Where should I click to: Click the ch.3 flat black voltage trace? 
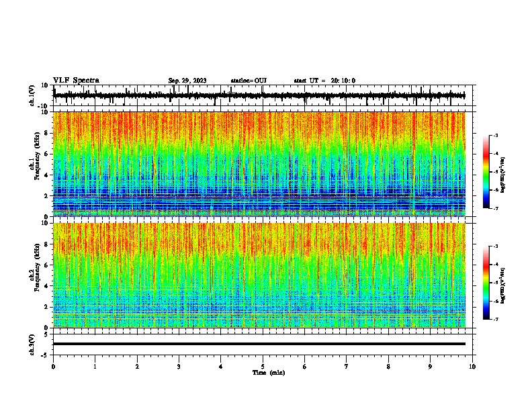click(x=259, y=344)
